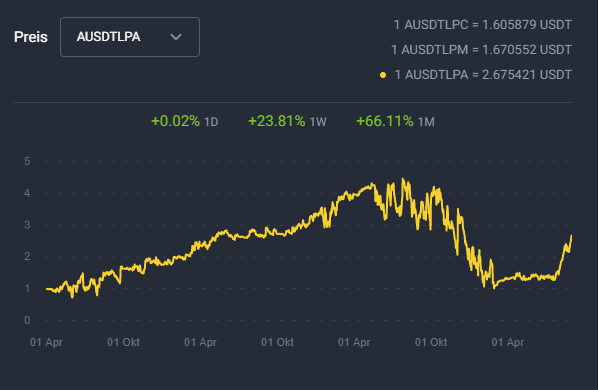598x390 pixels.
Task: Click the y-axis label 0
Action: 27,320
